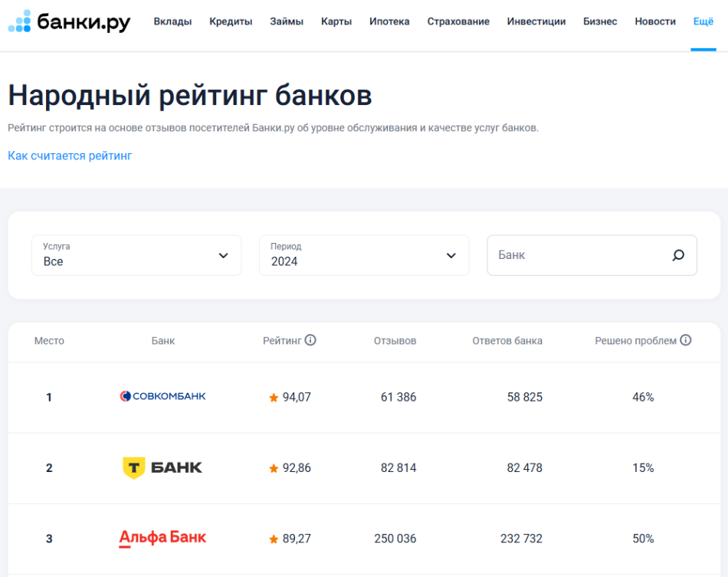
Task: Open the Услуга dropdown
Action: pos(136,255)
